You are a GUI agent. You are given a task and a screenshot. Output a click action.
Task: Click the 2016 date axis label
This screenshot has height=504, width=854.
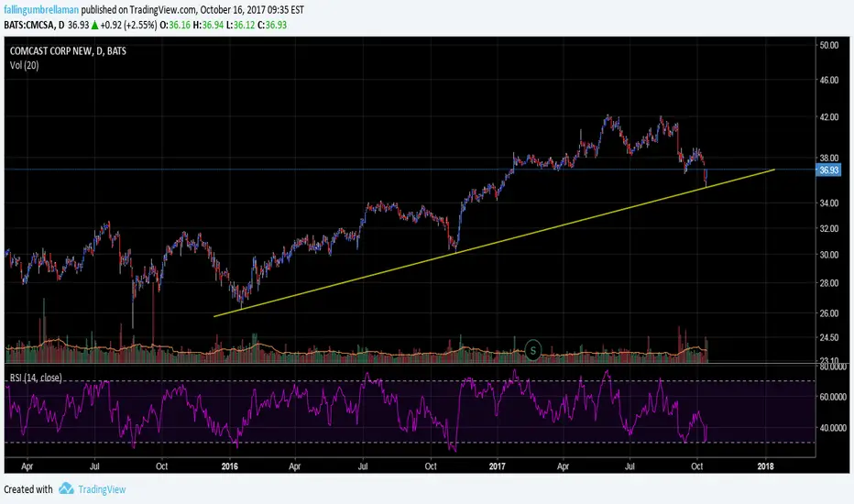click(230, 466)
